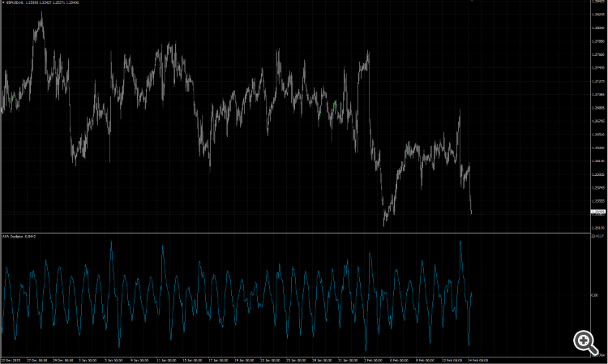This screenshot has width=608, height=364.
Task: Click the GBPUSD,H1 symbol label
Action: click(15, 2)
